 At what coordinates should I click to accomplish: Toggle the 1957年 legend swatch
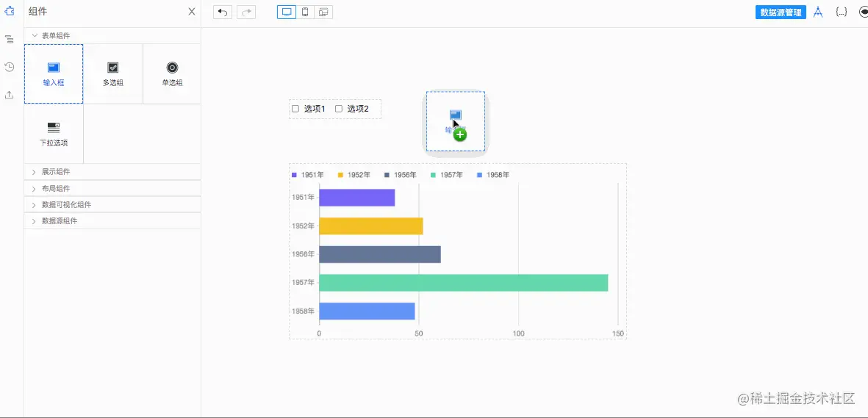pyautogui.click(x=434, y=175)
